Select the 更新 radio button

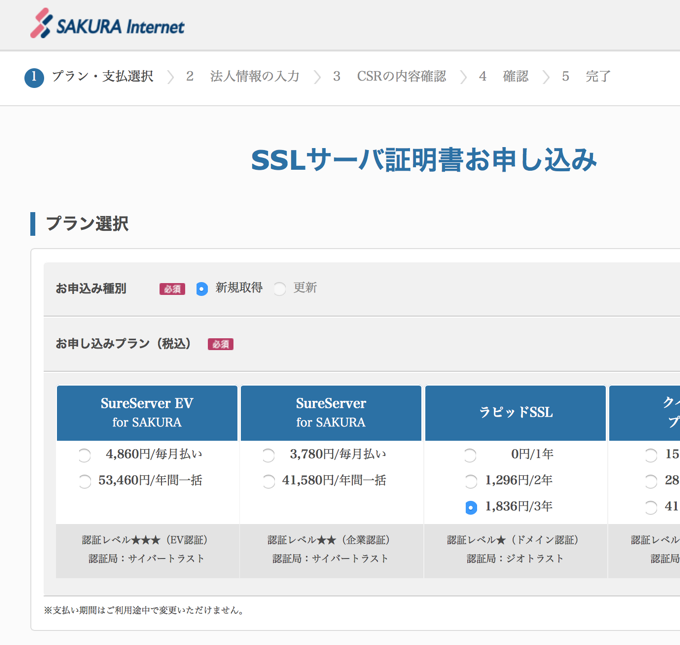pos(280,288)
